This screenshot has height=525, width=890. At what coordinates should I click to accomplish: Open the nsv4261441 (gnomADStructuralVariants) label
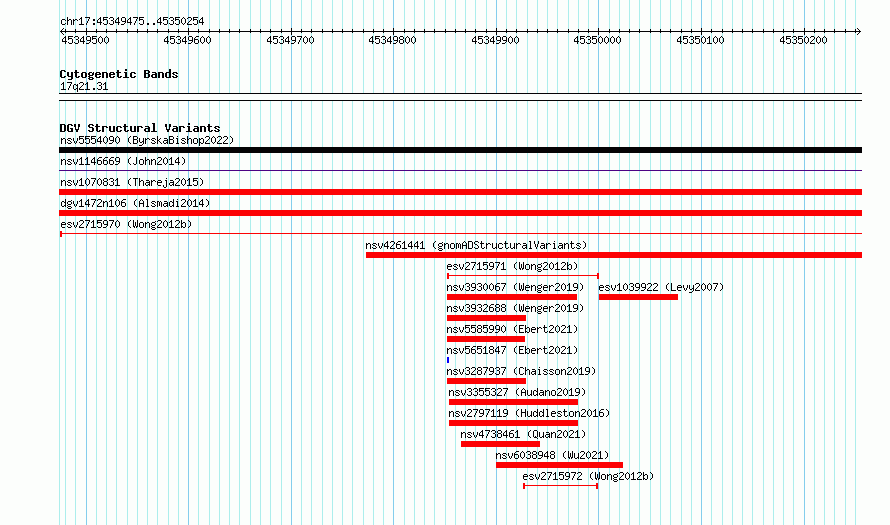click(x=476, y=245)
